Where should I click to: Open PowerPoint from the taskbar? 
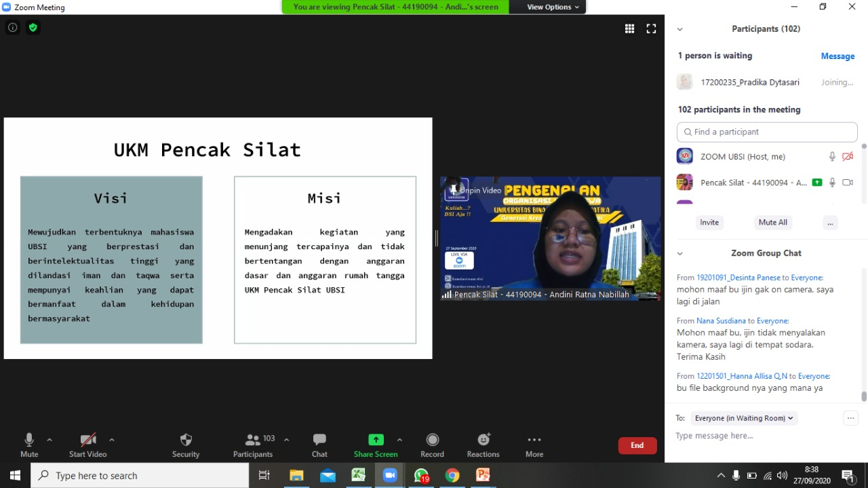[483, 476]
